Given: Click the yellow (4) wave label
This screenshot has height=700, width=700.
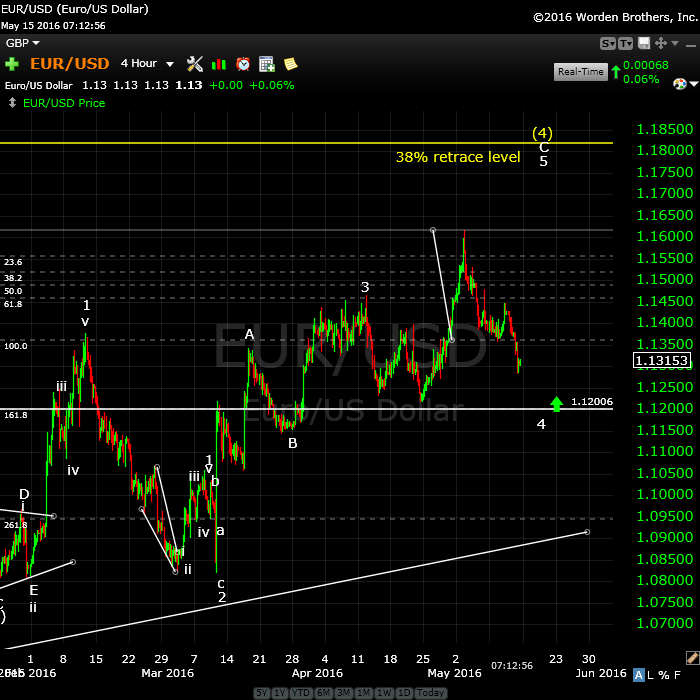Looking at the screenshot, I should [542, 133].
